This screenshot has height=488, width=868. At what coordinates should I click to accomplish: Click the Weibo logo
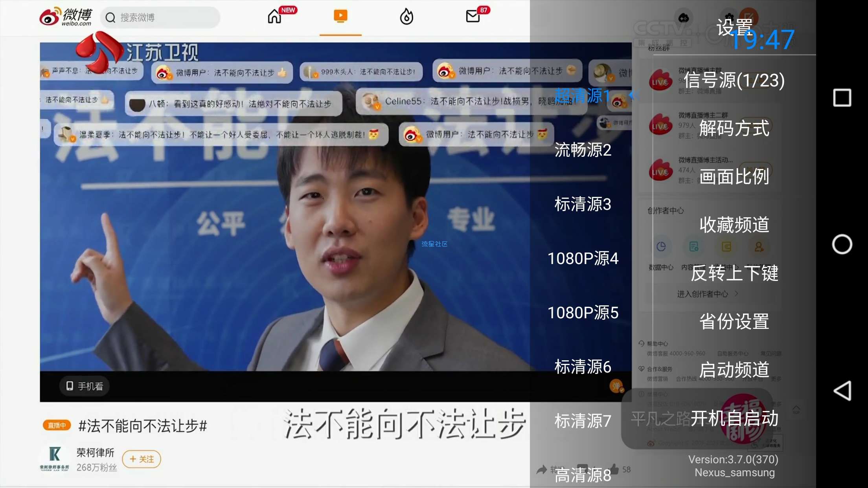coord(66,17)
